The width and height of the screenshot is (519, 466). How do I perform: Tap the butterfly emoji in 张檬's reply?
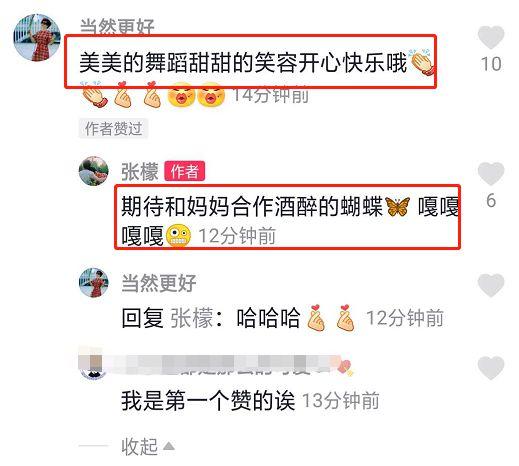point(397,207)
